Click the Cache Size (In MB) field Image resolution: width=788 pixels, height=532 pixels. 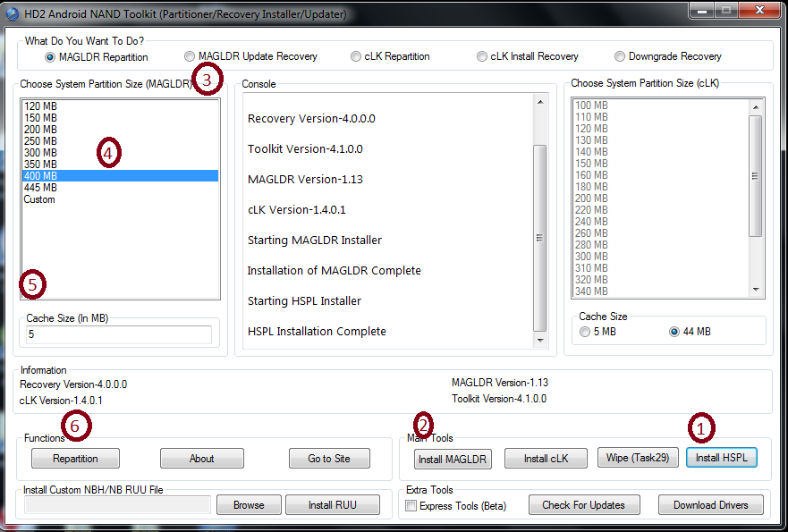click(119, 334)
